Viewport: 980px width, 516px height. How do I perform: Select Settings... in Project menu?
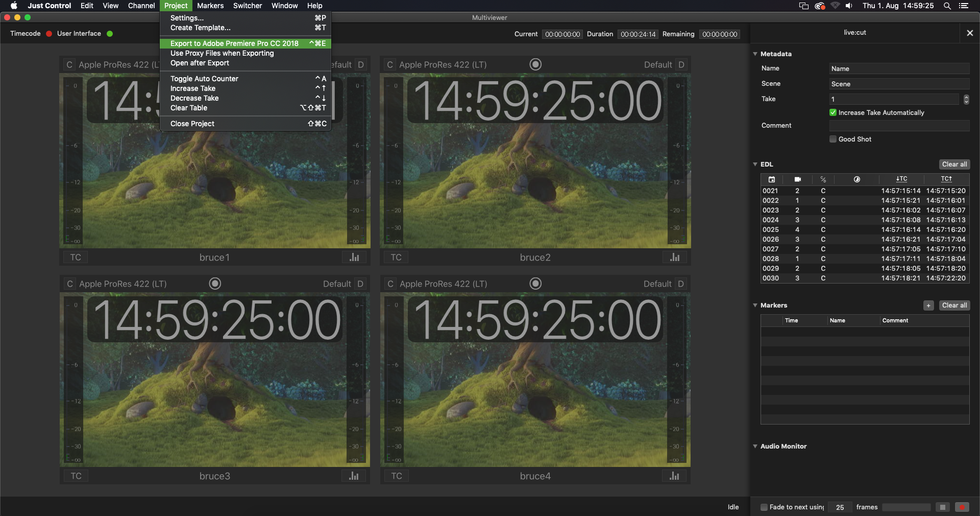(246, 18)
